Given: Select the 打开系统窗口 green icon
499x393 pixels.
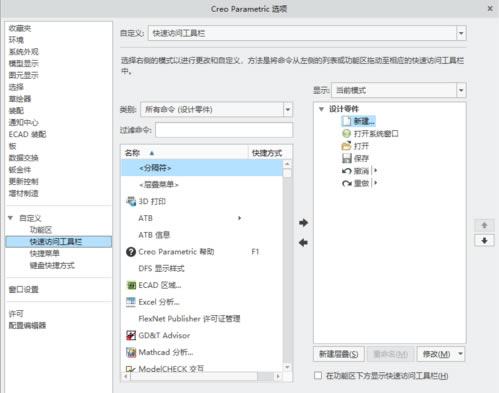Looking at the screenshot, I should coord(347,134).
